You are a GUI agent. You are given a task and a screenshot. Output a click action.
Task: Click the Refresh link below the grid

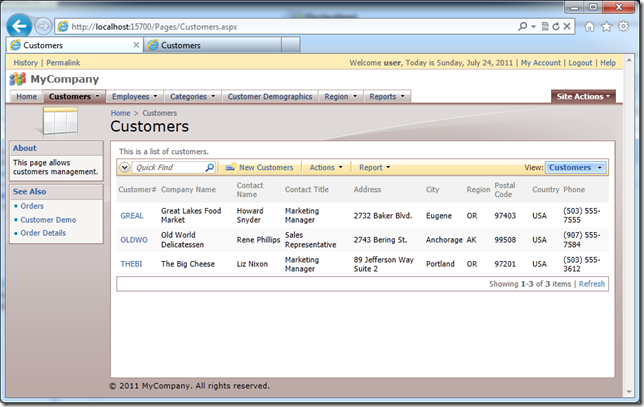[592, 284]
